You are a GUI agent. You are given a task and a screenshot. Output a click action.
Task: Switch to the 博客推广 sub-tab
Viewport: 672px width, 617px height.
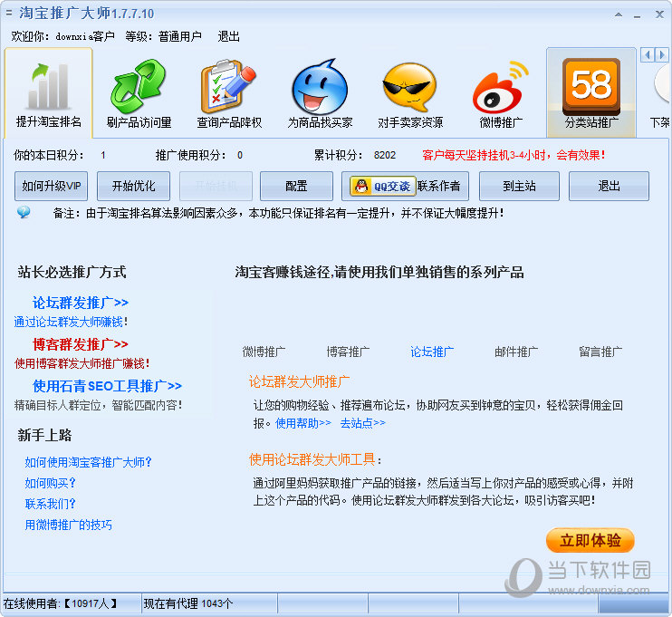pos(348,352)
